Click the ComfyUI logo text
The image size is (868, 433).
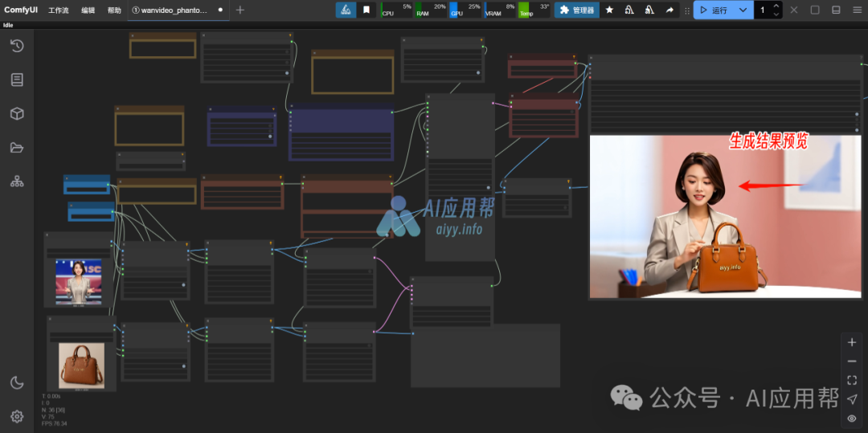(x=21, y=10)
